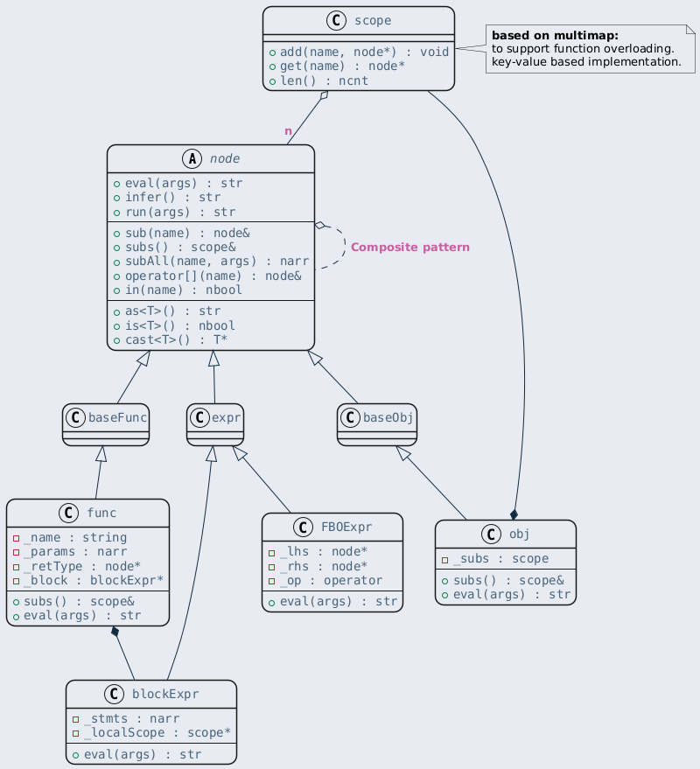Click eval(args) : str in FBOExpr
Image resolution: width=700 pixels, height=769 pixels.
(x=339, y=602)
